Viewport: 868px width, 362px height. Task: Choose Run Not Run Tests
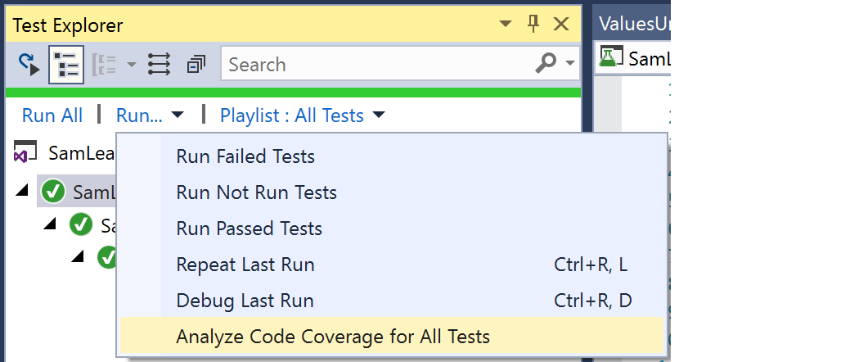click(256, 192)
